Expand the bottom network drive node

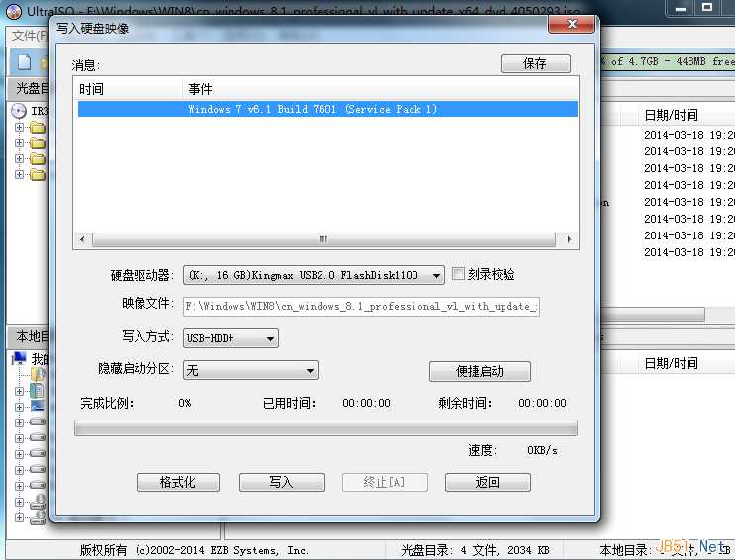19,517
